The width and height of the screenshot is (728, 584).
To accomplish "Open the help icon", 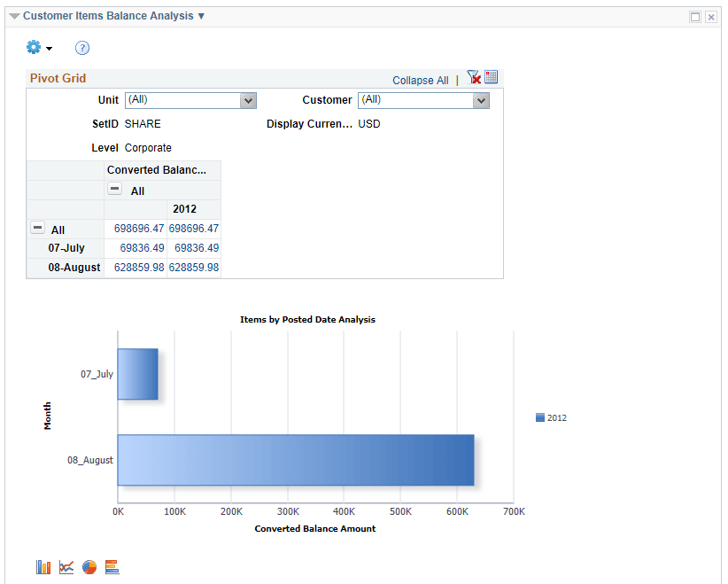I will pos(81,48).
